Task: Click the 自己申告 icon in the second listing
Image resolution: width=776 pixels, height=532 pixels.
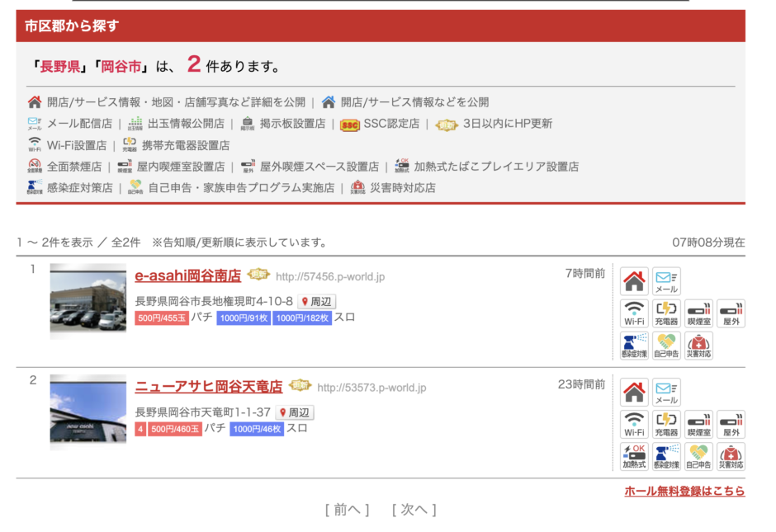Action: (698, 457)
